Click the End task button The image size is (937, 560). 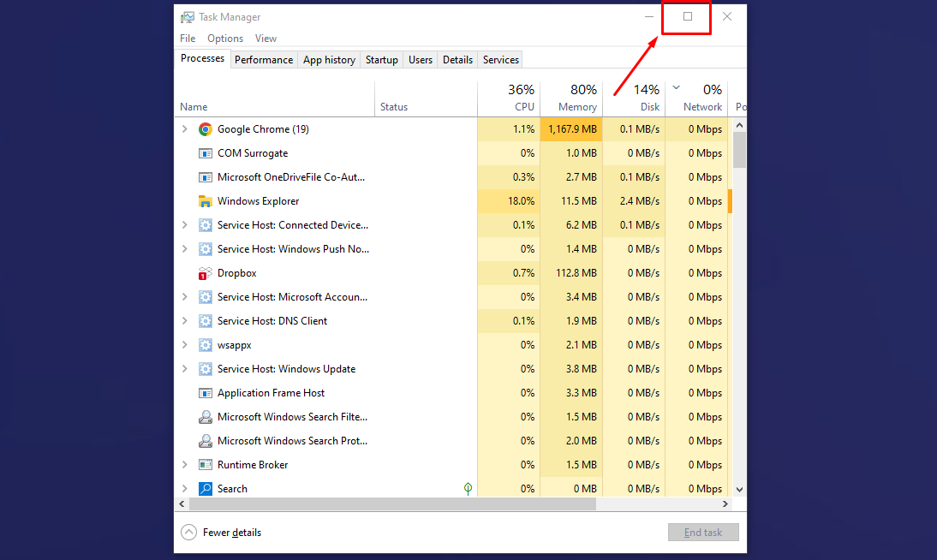click(x=703, y=533)
